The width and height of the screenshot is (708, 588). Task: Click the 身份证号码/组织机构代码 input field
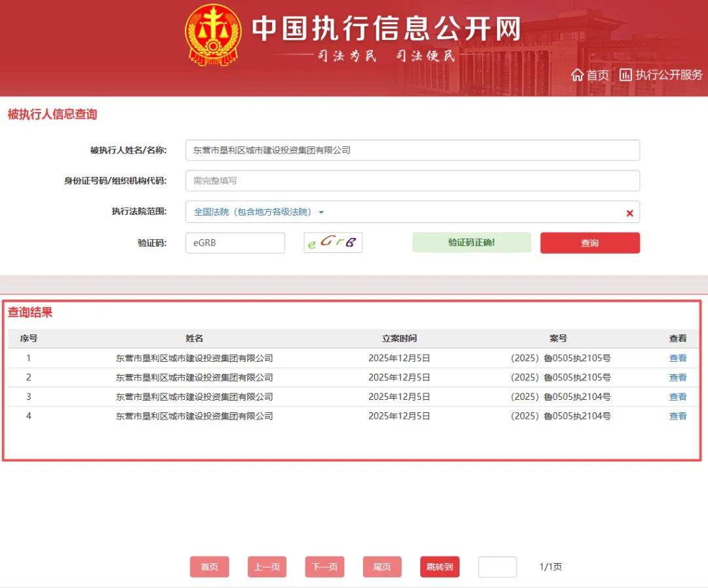(412, 181)
